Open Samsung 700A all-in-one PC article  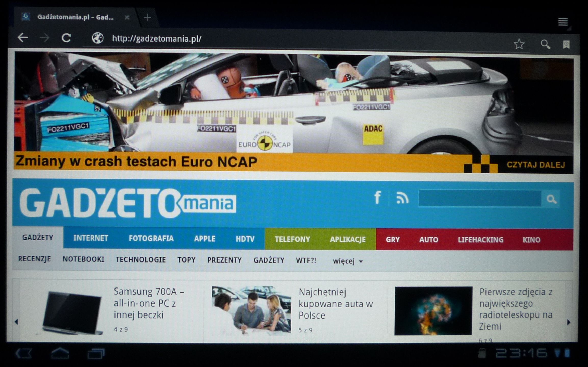pos(149,303)
